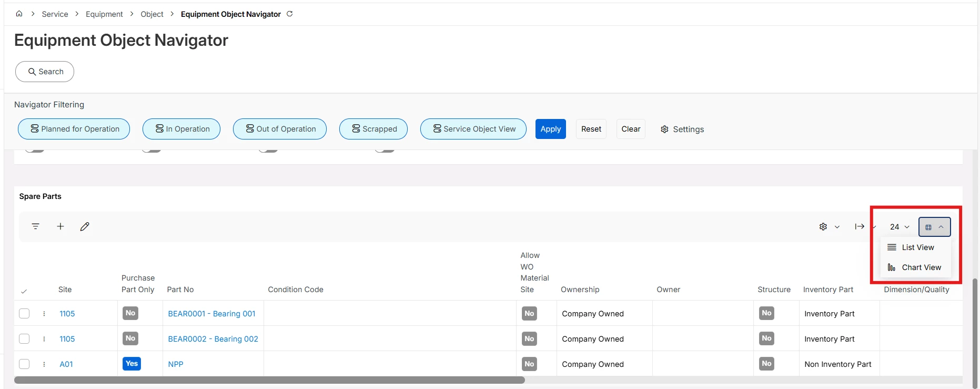Click the current Equipment Object Navigator breadcrumb
This screenshot has height=389, width=980.
(231, 14)
